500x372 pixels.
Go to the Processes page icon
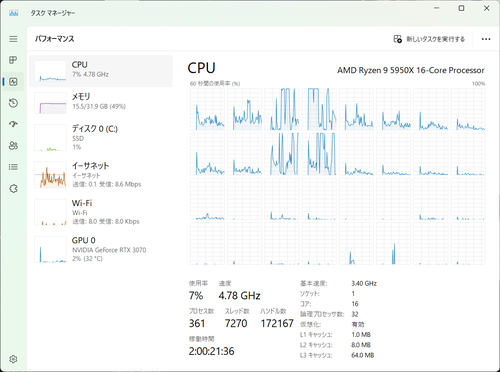pyautogui.click(x=13, y=60)
